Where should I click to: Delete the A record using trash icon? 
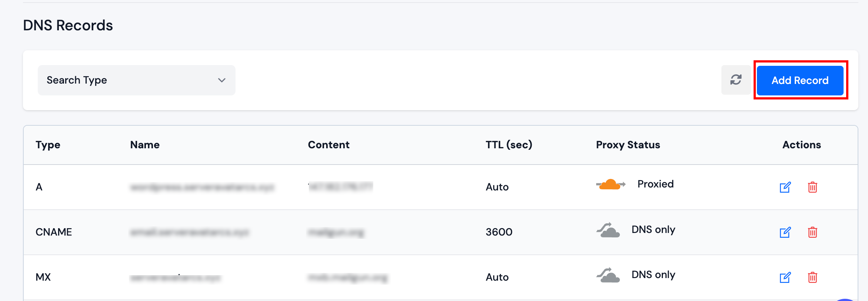[813, 187]
